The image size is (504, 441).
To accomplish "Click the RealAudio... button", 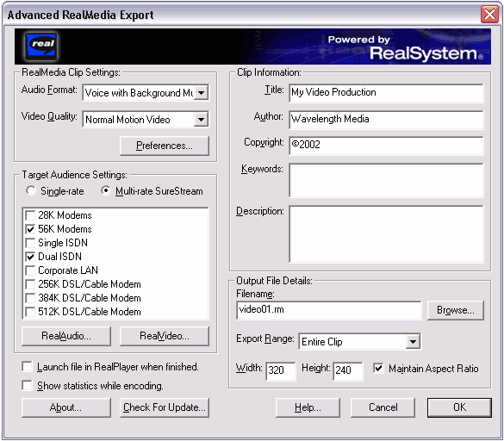I will click(66, 336).
